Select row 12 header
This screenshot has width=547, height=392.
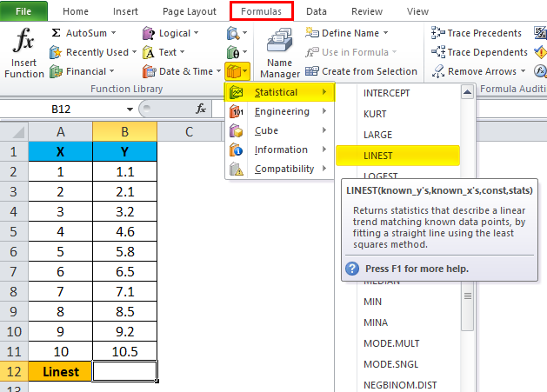tap(14, 371)
